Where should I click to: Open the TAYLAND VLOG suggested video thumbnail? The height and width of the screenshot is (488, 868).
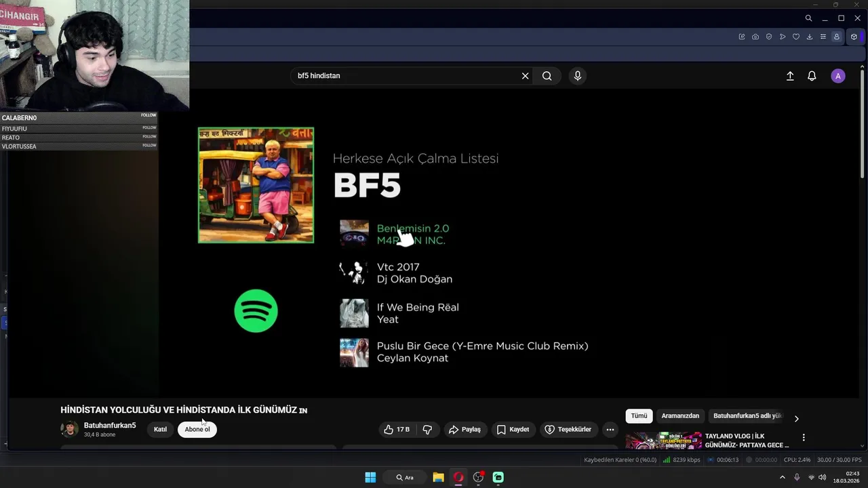point(663,441)
